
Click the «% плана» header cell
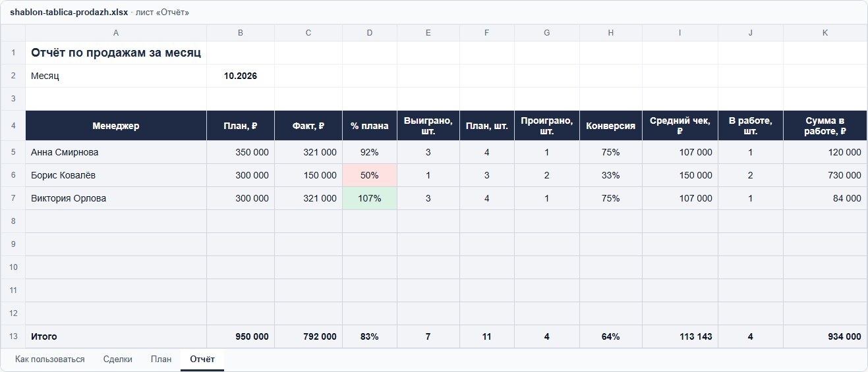(370, 126)
